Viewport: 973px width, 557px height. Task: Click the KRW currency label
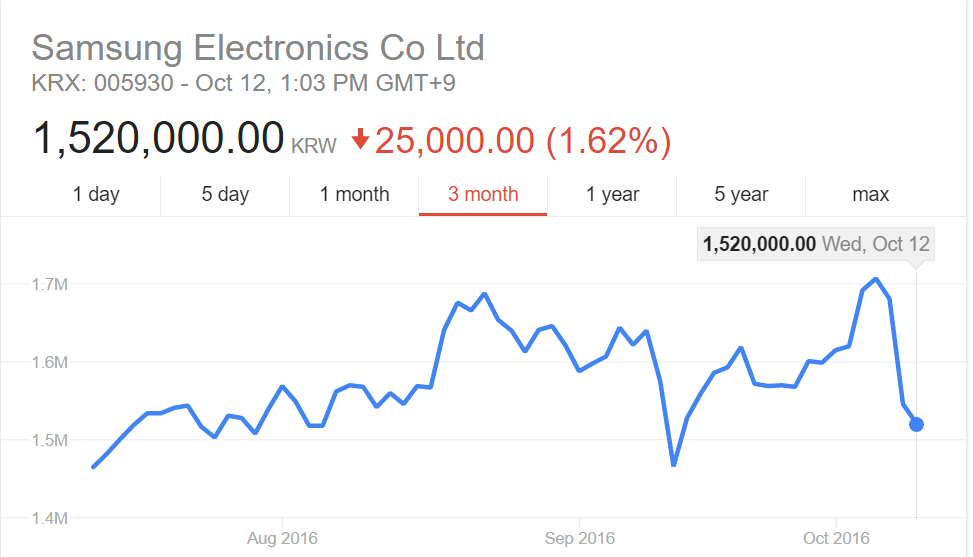tap(313, 146)
